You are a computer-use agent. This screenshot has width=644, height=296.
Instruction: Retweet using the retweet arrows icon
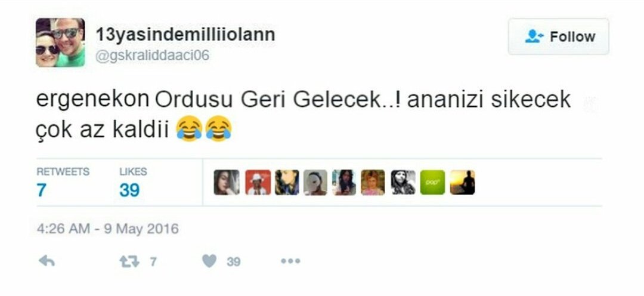[129, 261]
